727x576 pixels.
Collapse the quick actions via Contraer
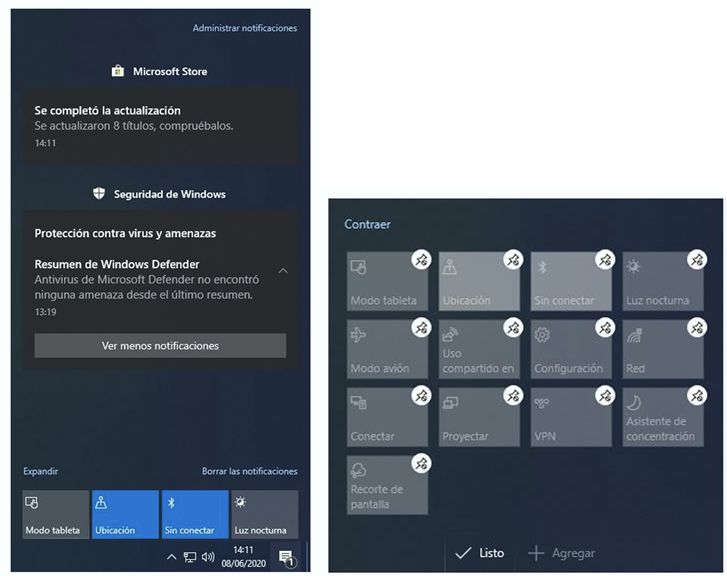click(367, 225)
